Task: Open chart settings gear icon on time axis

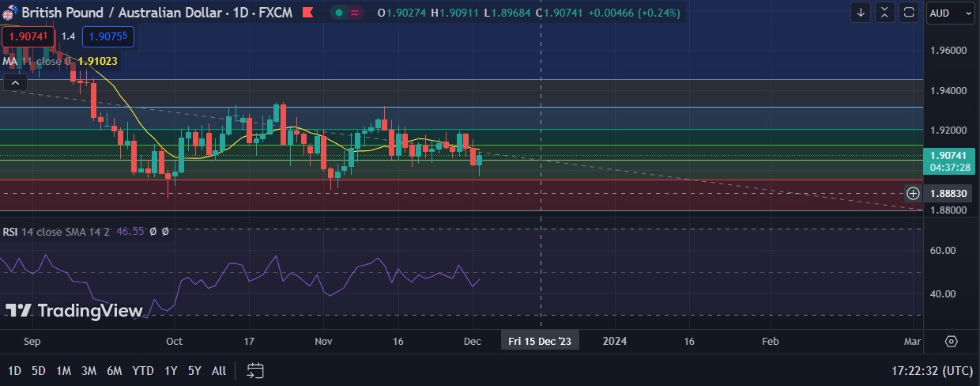Action: pyautogui.click(x=952, y=342)
